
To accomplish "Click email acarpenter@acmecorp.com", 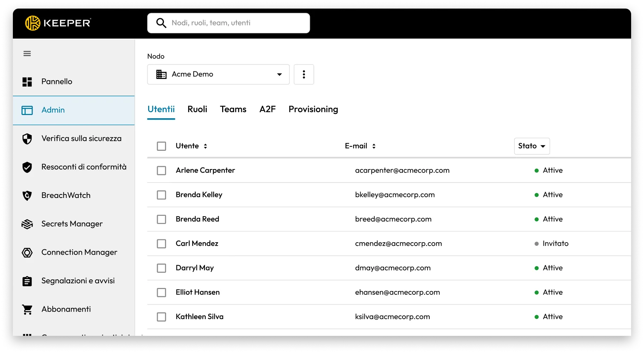I will (402, 170).
